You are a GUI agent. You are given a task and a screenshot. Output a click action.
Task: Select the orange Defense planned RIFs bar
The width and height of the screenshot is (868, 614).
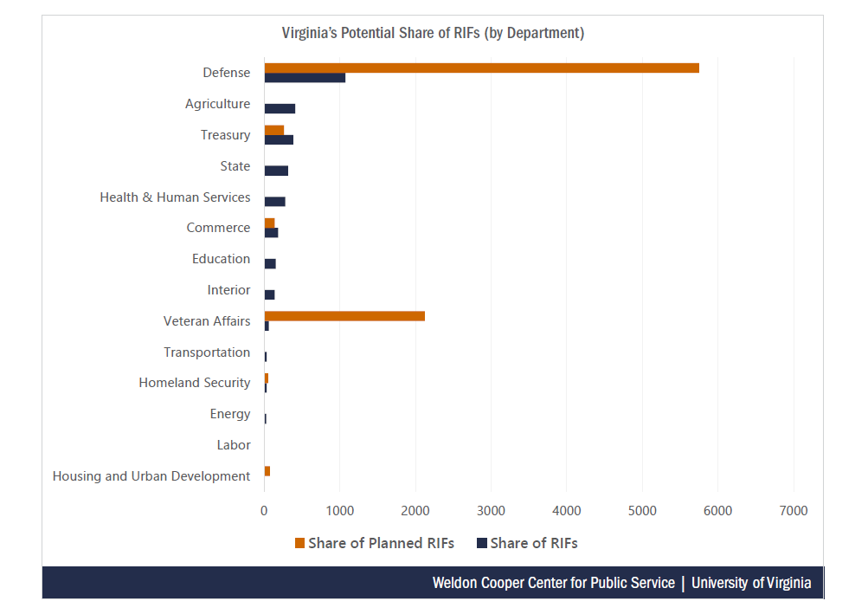pos(481,68)
